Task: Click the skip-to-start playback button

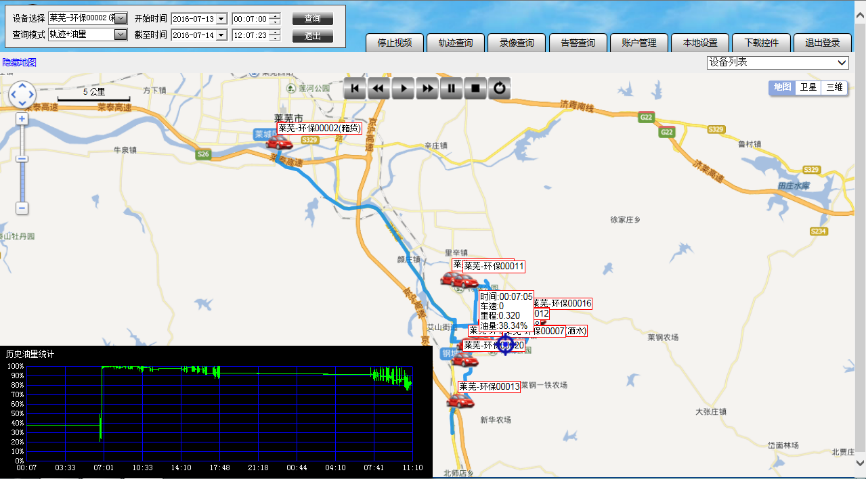Action: coord(354,88)
